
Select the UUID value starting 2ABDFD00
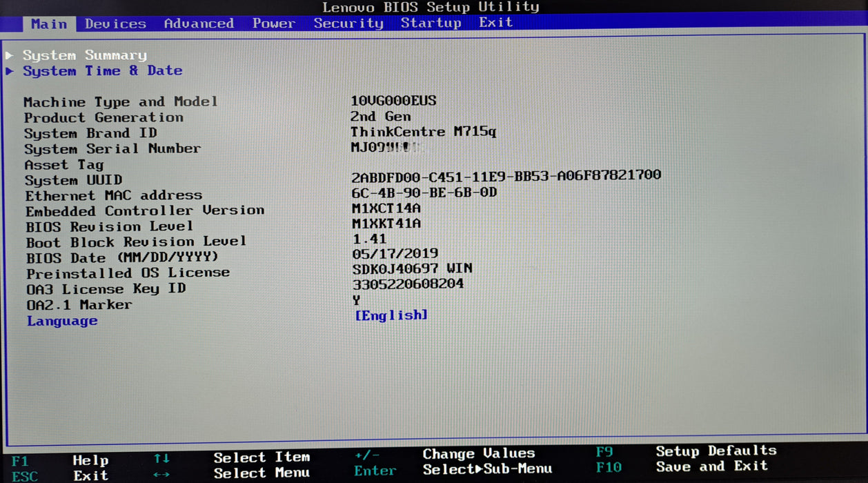506,175
